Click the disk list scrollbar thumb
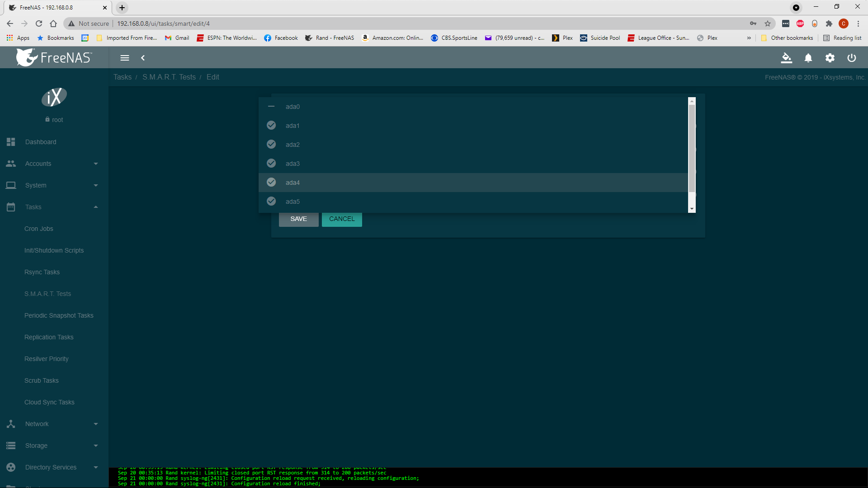 click(x=692, y=148)
